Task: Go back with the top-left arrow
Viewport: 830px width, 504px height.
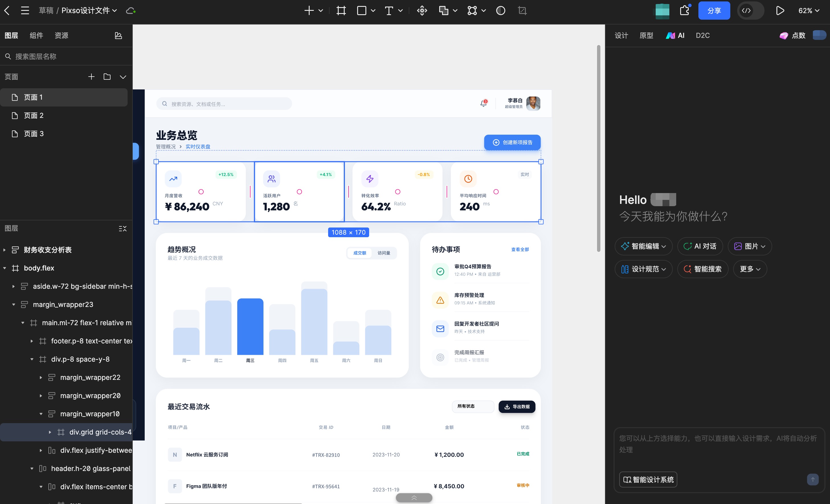Action: (x=7, y=11)
